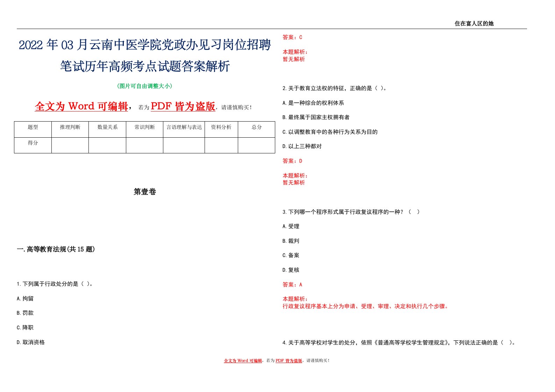
Task: Click the empty score cell under 常识判断
Action: click(x=144, y=145)
